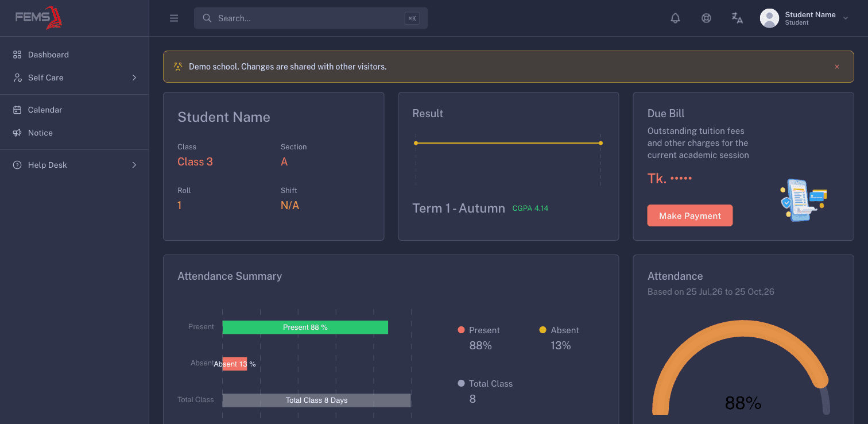Toggle the hamburger sidebar menu

(174, 18)
